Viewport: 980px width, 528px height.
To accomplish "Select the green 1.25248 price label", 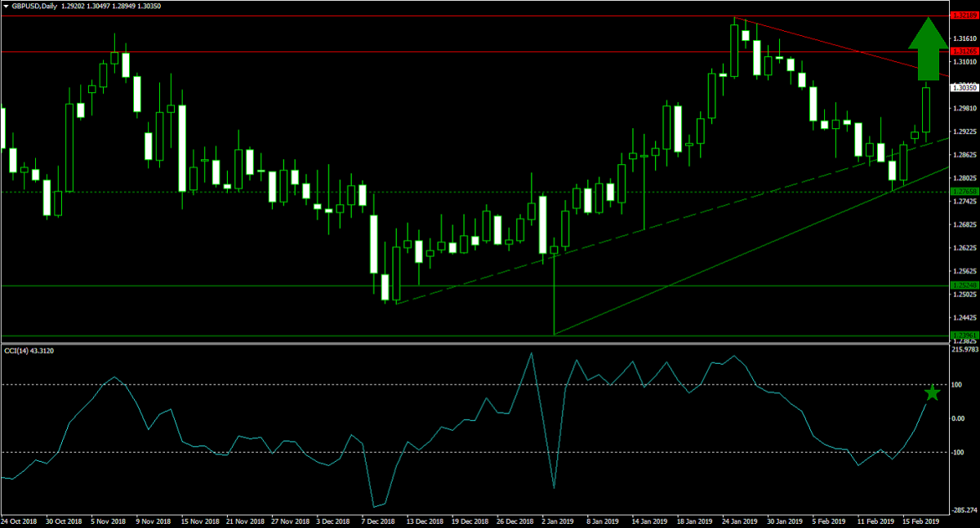I will [964, 285].
